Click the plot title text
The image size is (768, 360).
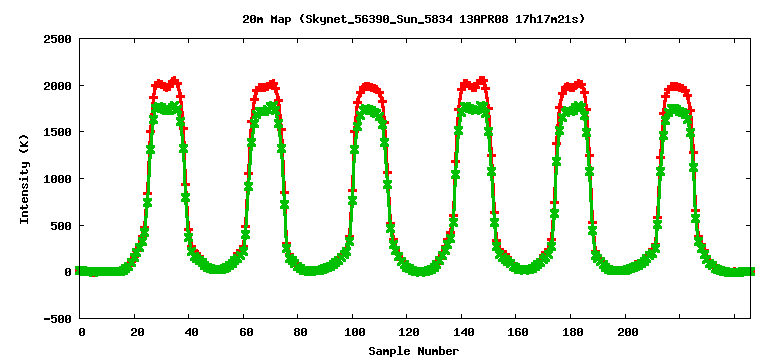pyautogui.click(x=413, y=20)
